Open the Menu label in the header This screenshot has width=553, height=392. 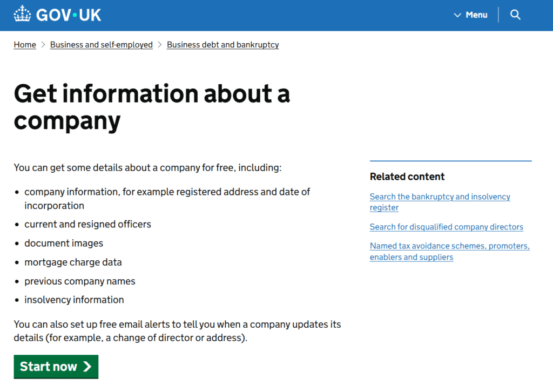coord(476,15)
